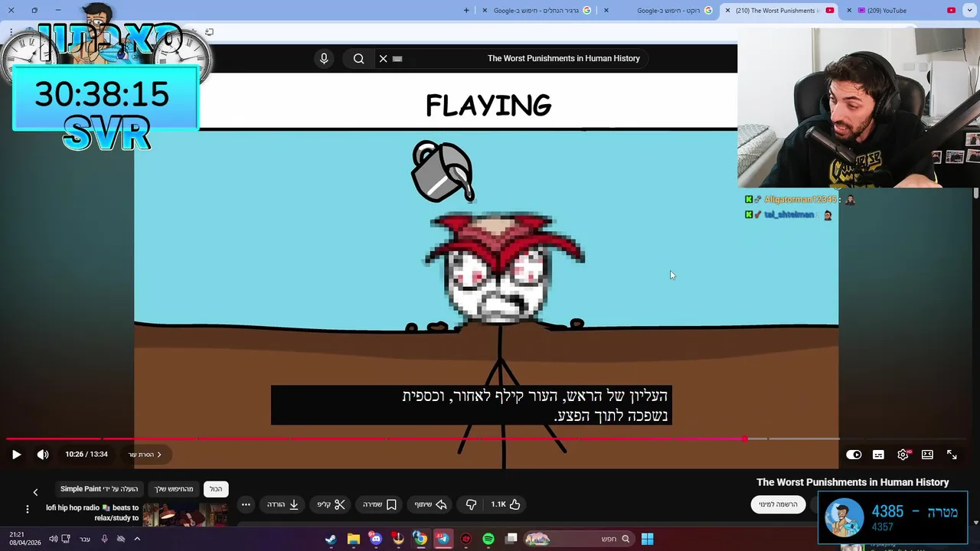Open the red circular app in the taskbar
This screenshot has height=551, width=980.
pyautogui.click(x=466, y=539)
